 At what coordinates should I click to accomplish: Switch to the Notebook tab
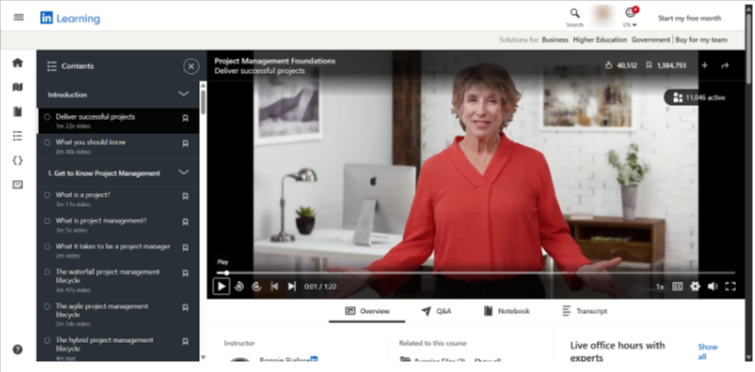tap(507, 311)
